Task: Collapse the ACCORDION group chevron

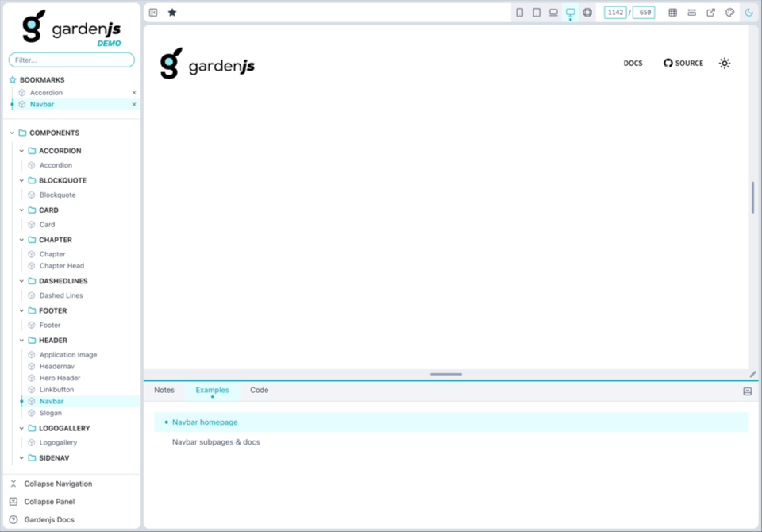Action: coord(21,151)
